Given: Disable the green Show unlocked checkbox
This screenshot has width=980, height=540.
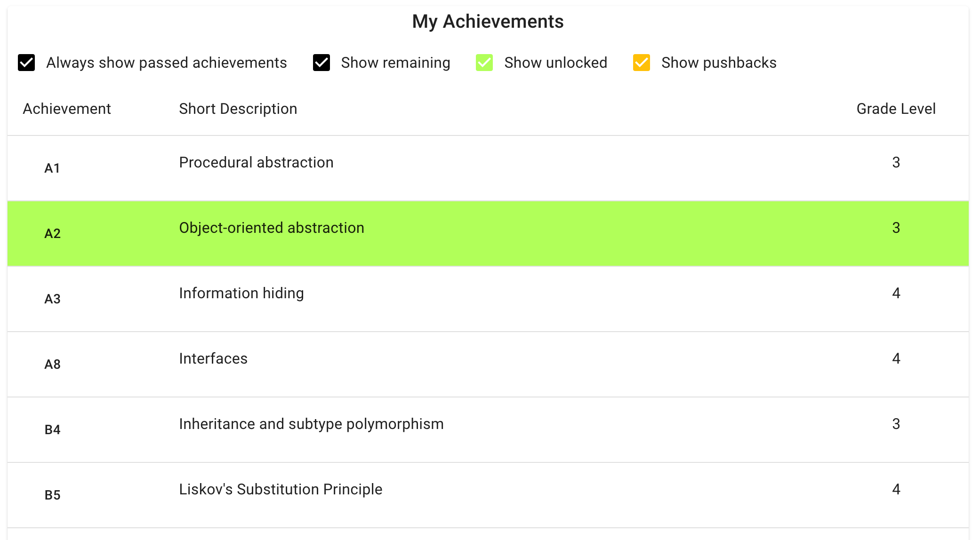Looking at the screenshot, I should click(484, 63).
